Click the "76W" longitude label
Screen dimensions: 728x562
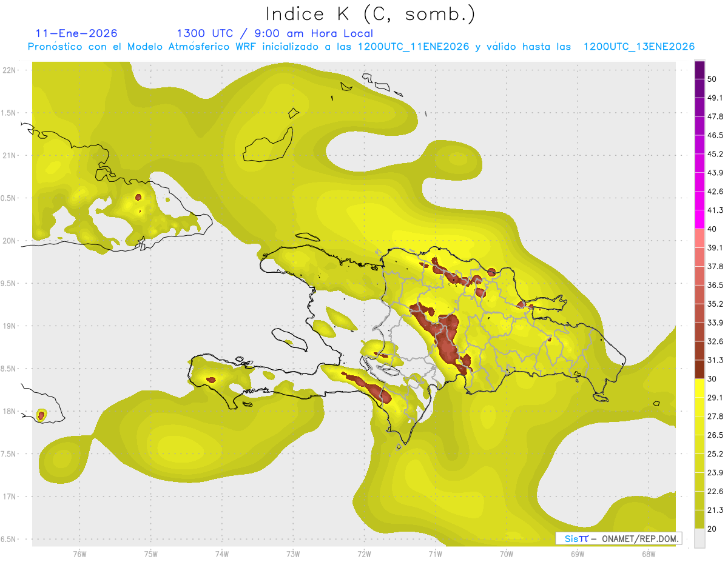(x=79, y=554)
